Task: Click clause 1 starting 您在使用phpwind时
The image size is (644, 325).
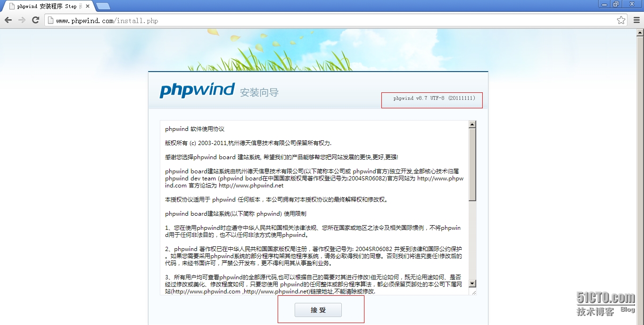Action: coord(313,231)
